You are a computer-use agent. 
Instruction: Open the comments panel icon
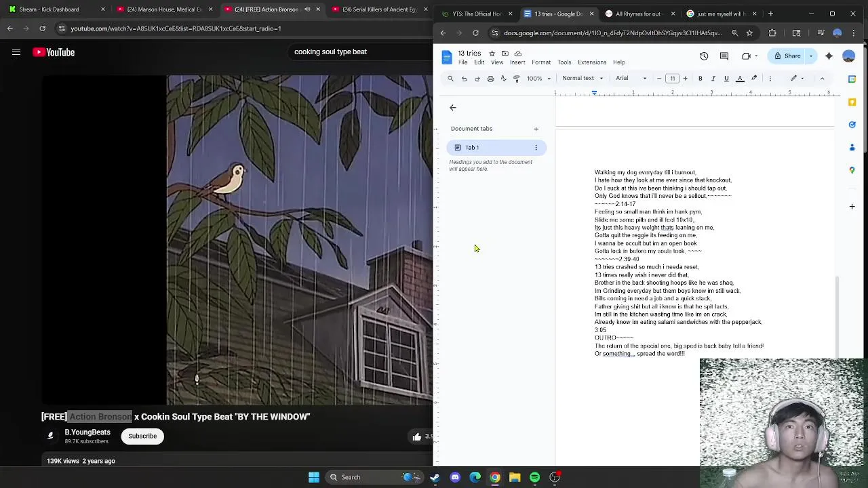click(x=724, y=56)
